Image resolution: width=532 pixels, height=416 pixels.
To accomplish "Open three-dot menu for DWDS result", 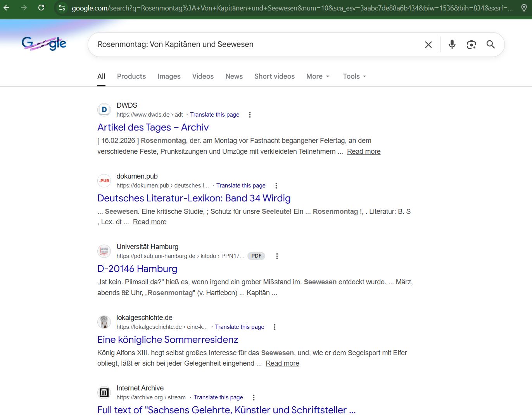I will (x=250, y=115).
